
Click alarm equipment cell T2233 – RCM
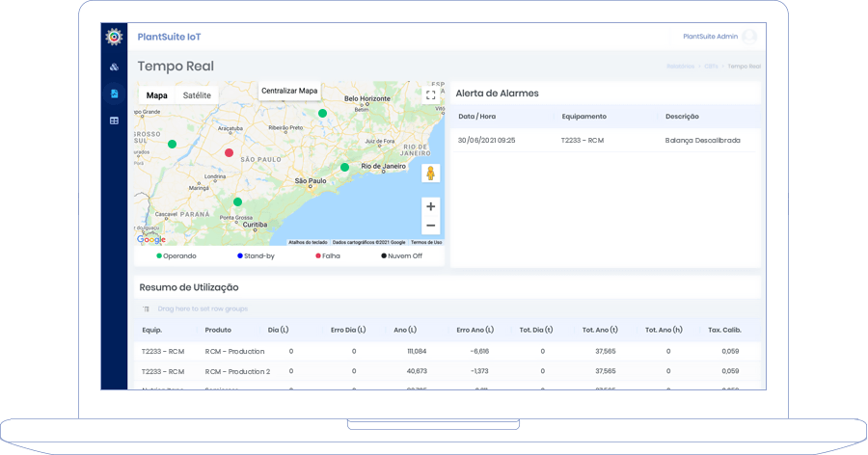(x=583, y=141)
